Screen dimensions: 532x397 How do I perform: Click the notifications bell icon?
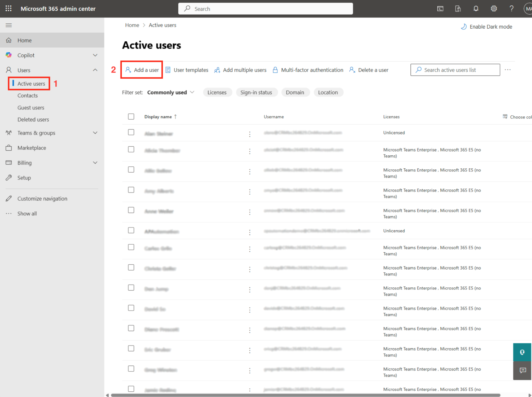click(x=476, y=9)
